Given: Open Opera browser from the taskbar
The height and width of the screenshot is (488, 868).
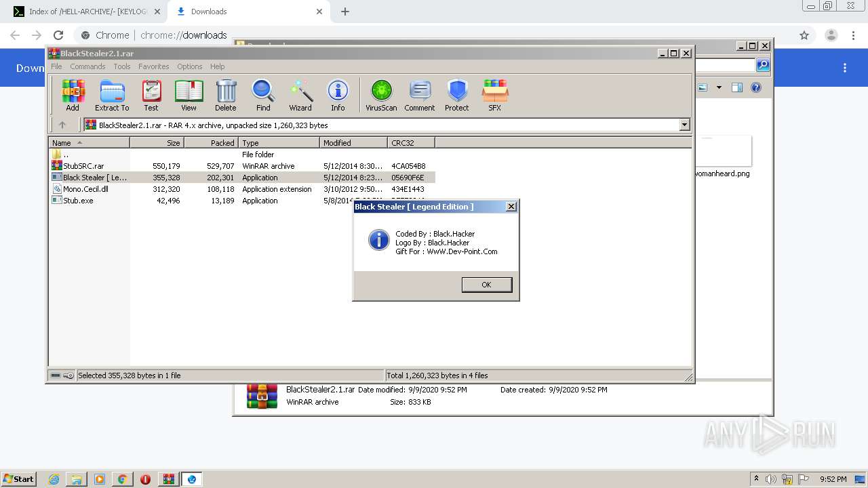Looking at the screenshot, I should 145,479.
